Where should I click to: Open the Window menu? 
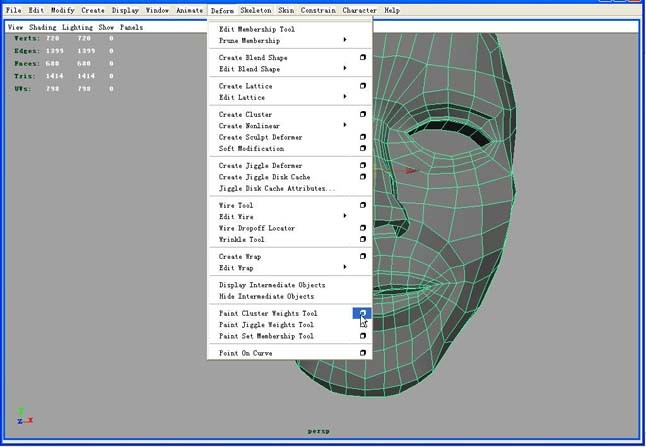[x=157, y=10]
